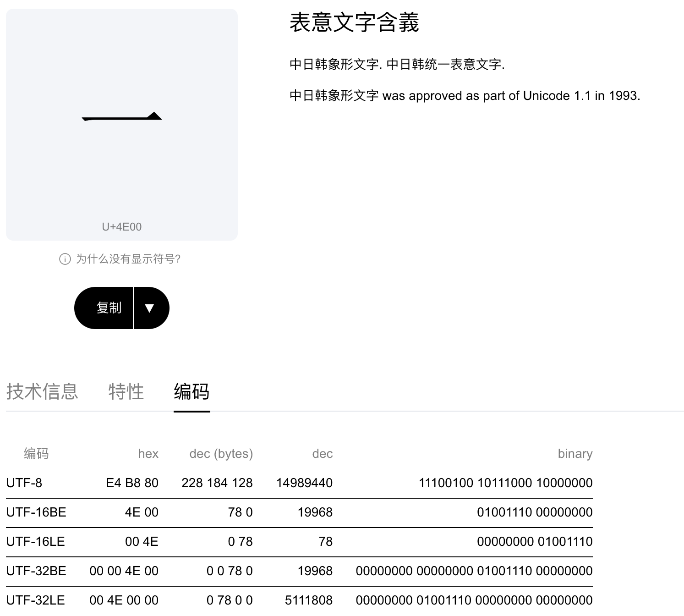Screen dimensions: 684x616
Task: Click the U+4E00 code point label
Action: pos(122,227)
